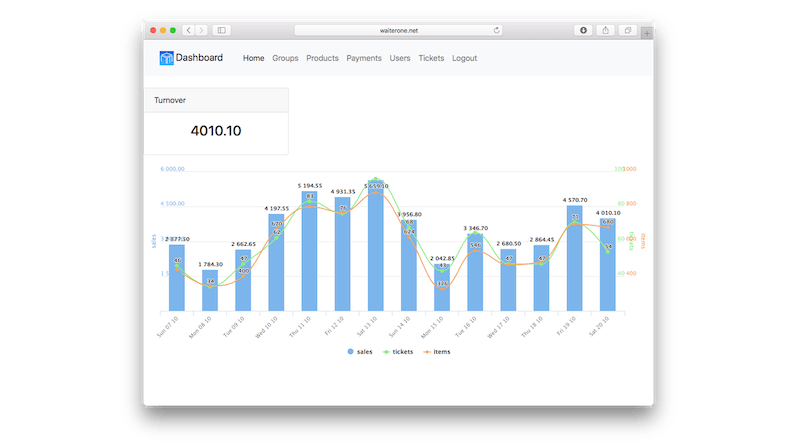Open the Groups menu item
This screenshot has height=446, width=793.
pyautogui.click(x=285, y=58)
